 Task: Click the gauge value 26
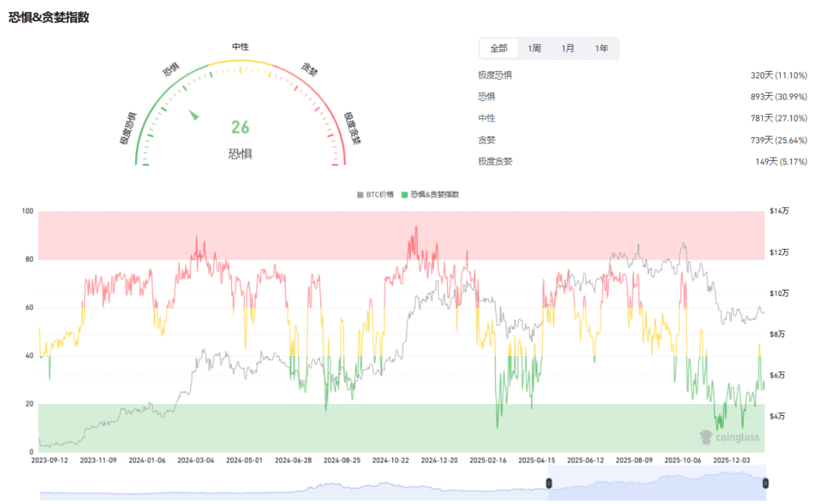point(240,128)
